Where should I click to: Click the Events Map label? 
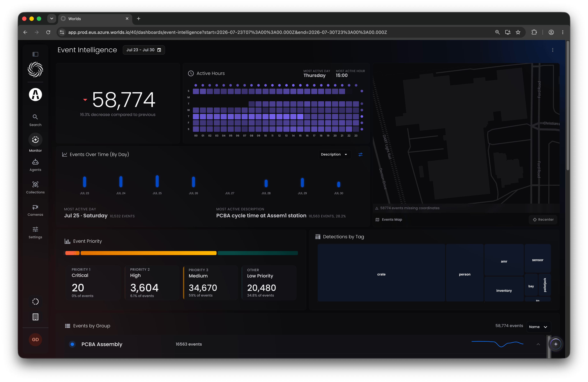point(392,219)
